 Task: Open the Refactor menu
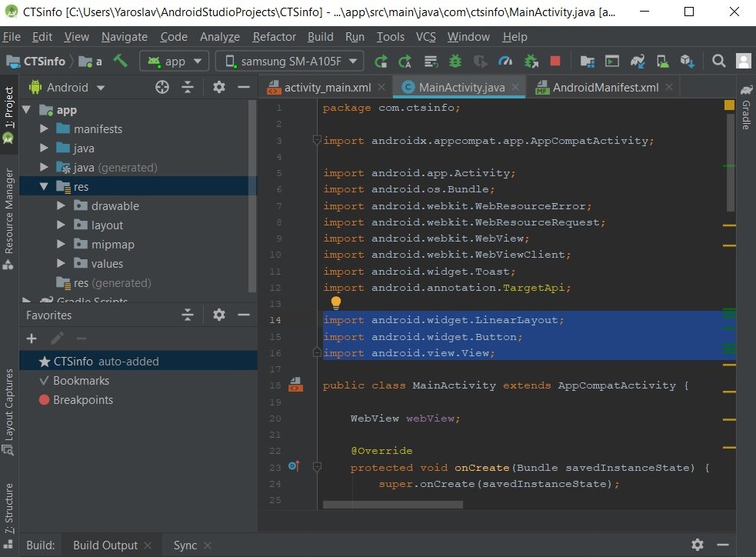274,37
